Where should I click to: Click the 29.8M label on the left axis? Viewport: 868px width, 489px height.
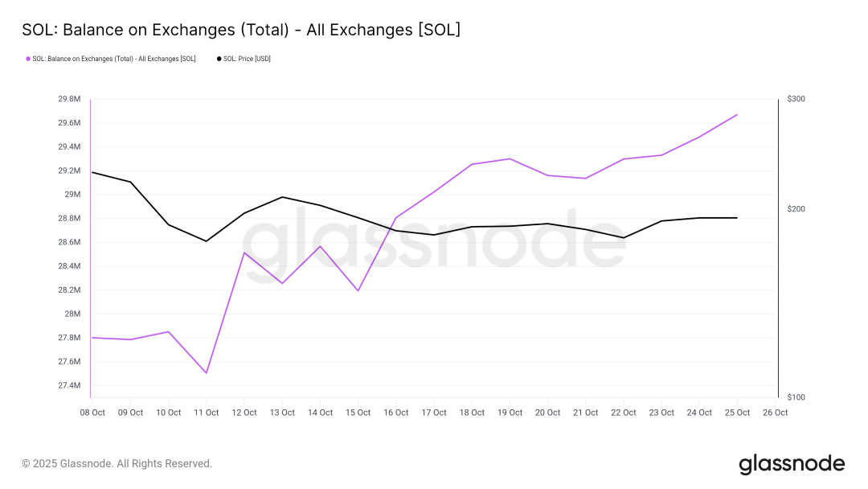tap(69, 99)
